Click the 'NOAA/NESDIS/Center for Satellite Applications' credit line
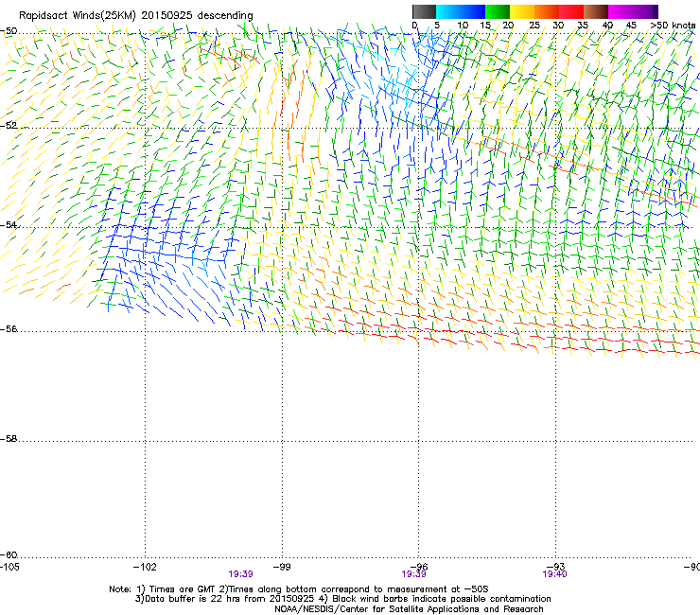Viewport: 700px width, 615px height. (x=409, y=608)
